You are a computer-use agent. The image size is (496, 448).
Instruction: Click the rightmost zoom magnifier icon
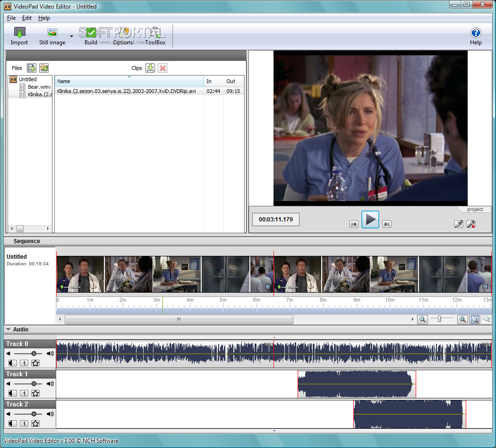point(486,319)
